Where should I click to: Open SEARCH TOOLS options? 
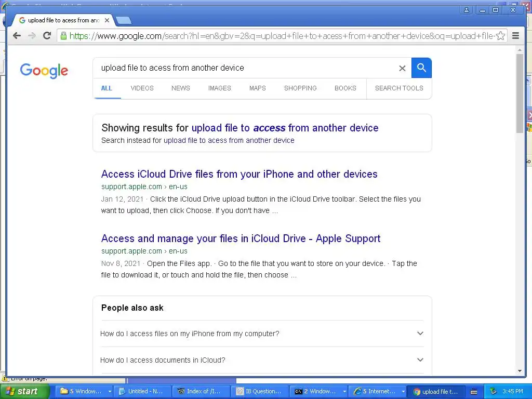pos(399,88)
